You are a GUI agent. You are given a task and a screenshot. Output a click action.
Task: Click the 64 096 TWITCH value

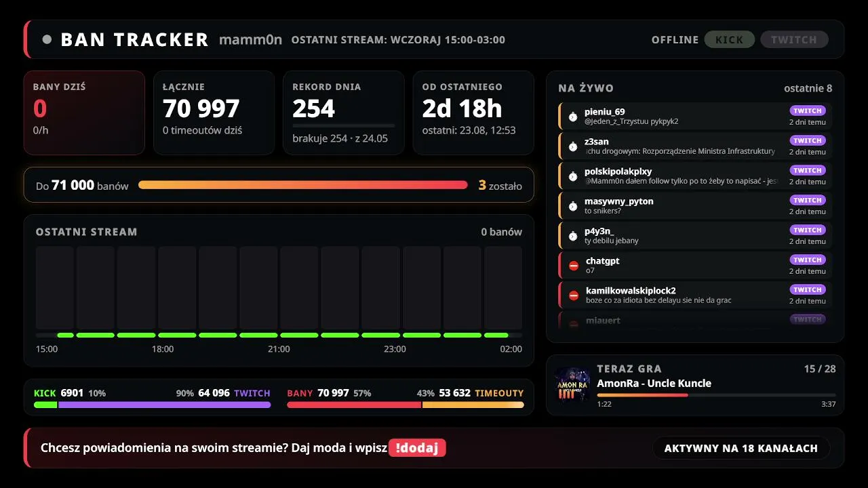click(234, 393)
